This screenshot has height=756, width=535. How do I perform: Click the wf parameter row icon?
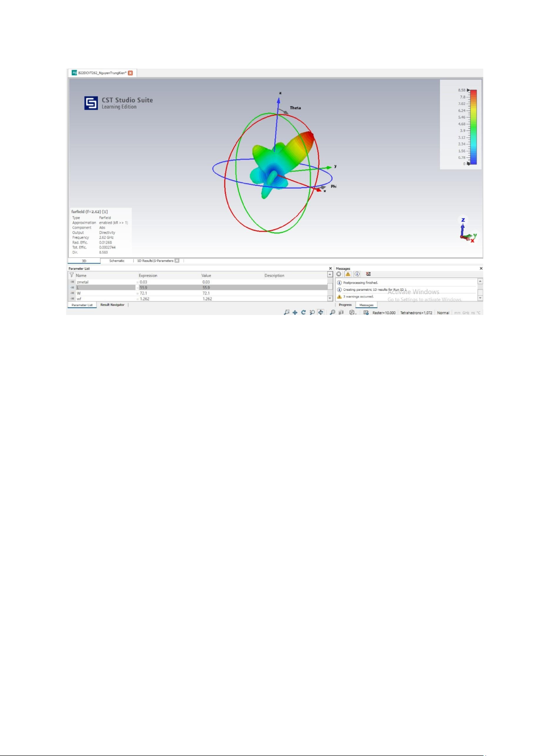pyautogui.click(x=72, y=298)
